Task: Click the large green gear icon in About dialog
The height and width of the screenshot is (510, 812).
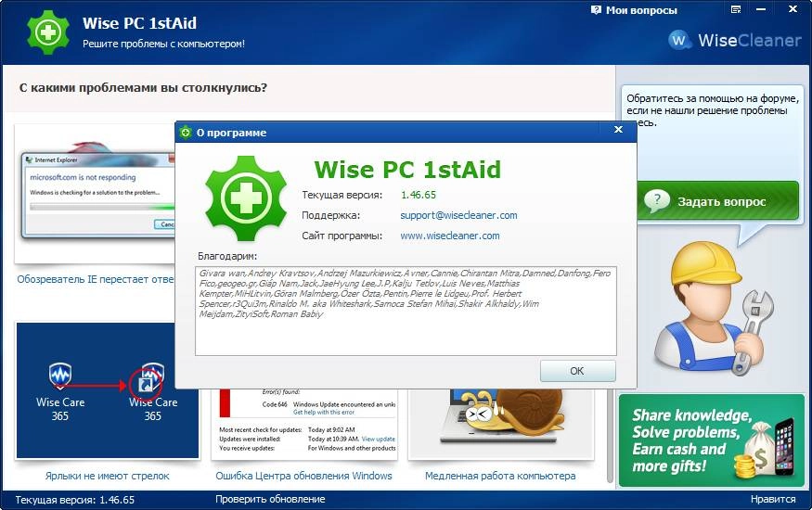Action: 246,198
